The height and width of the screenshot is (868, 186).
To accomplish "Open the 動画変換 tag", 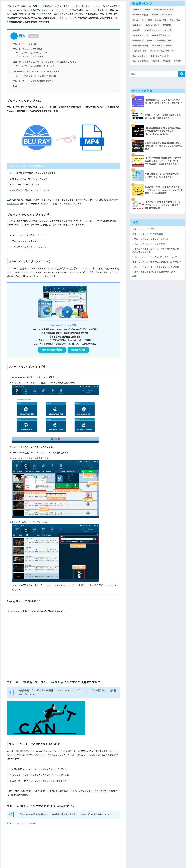I will pos(166,61).
